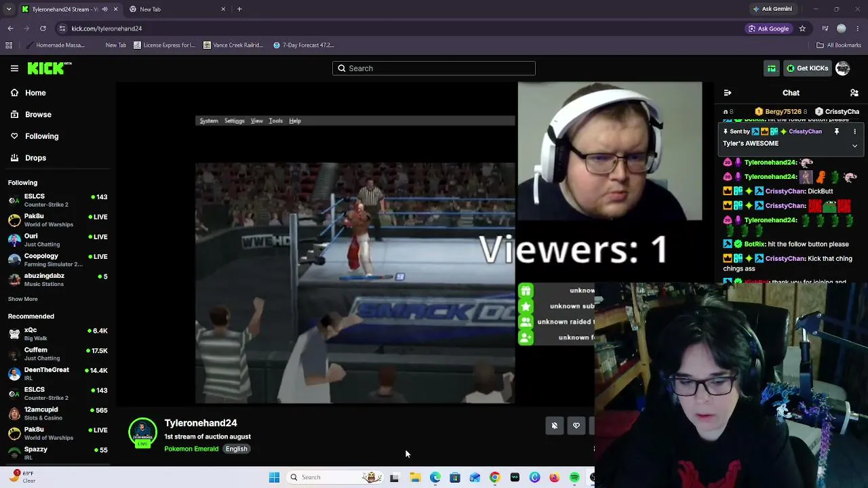Viewport: 868px width, 488px height.
Task: Click the Kick search field
Action: click(x=434, y=68)
